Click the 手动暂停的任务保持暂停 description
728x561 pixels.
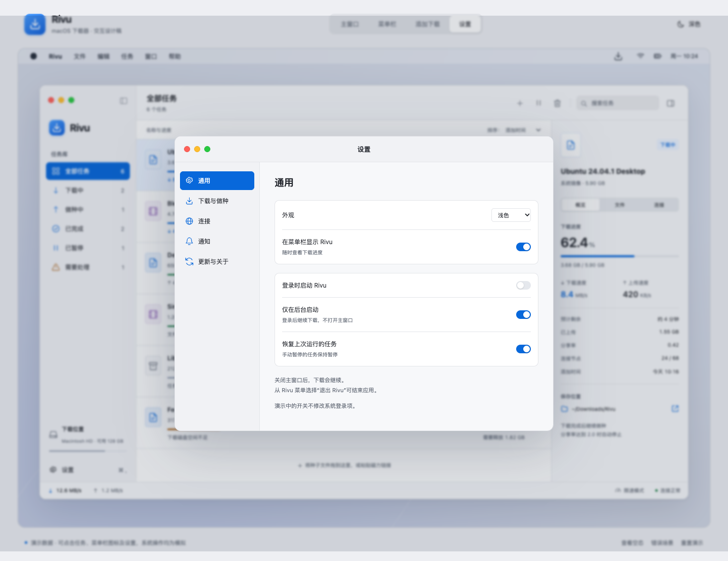[x=310, y=354]
